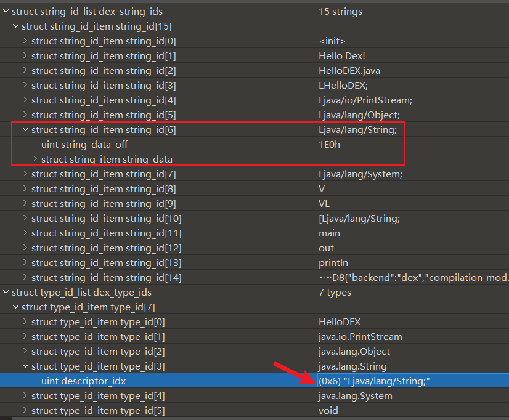
Task: Click the 'println' value
Action: (x=333, y=263)
